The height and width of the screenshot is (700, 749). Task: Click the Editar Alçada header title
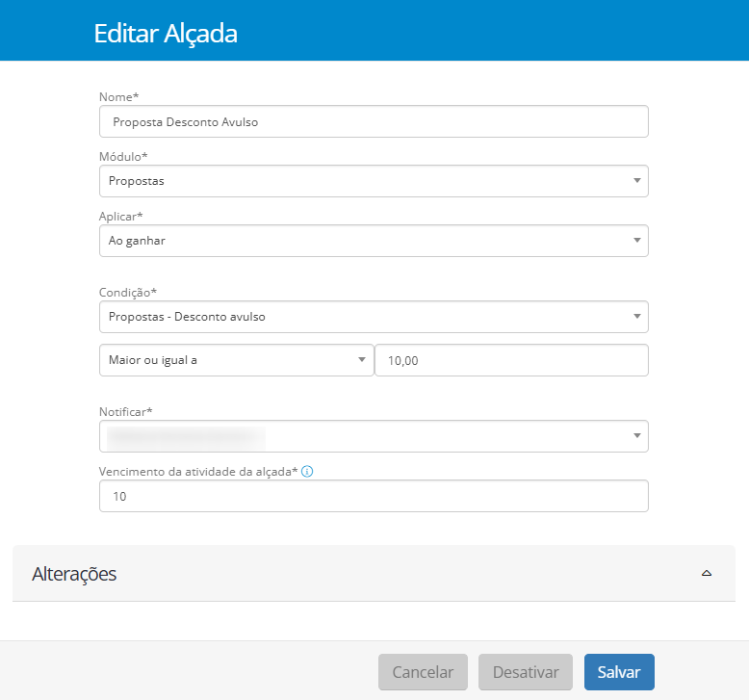[166, 34]
